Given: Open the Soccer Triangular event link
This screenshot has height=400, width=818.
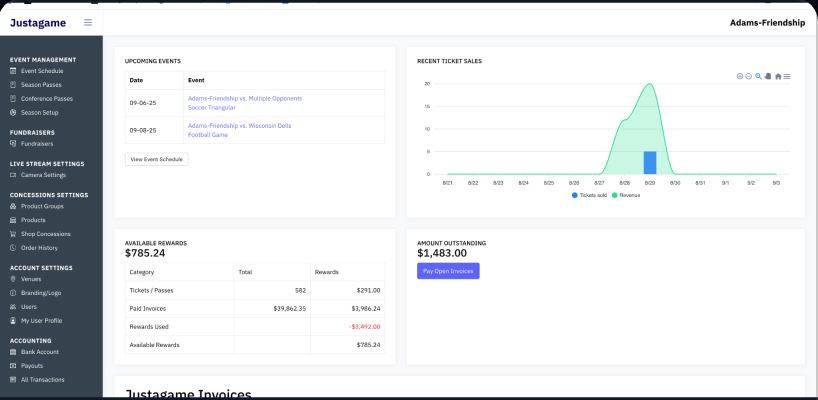Looking at the screenshot, I should point(211,107).
